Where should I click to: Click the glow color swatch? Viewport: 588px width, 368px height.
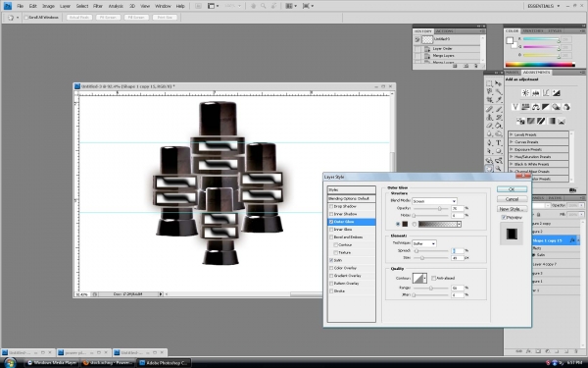pos(405,224)
